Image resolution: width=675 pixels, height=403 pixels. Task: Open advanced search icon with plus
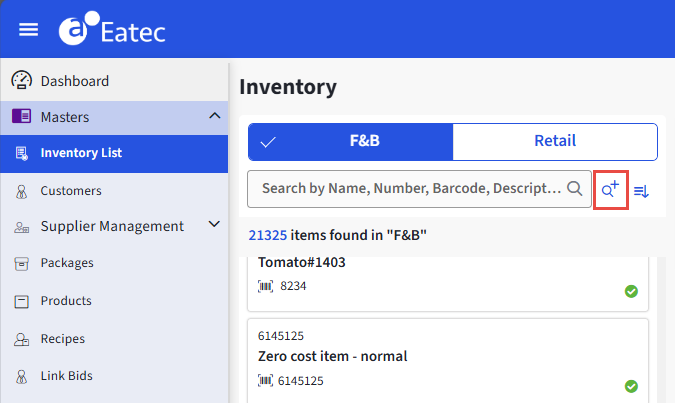[610, 189]
